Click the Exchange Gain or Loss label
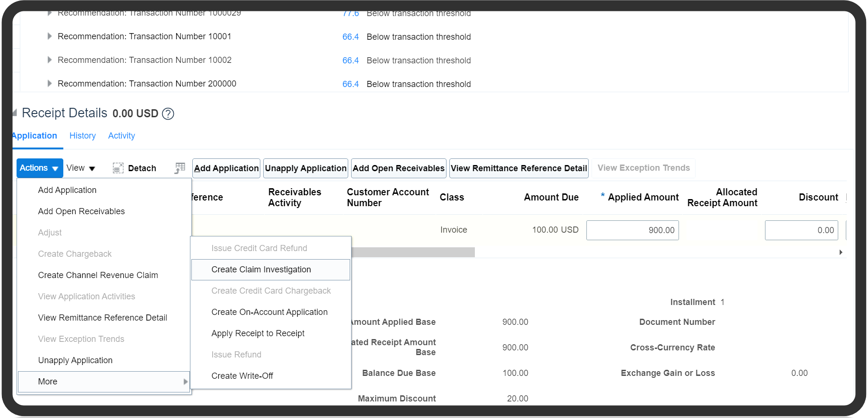Image resolution: width=868 pixels, height=418 pixels. click(x=668, y=373)
